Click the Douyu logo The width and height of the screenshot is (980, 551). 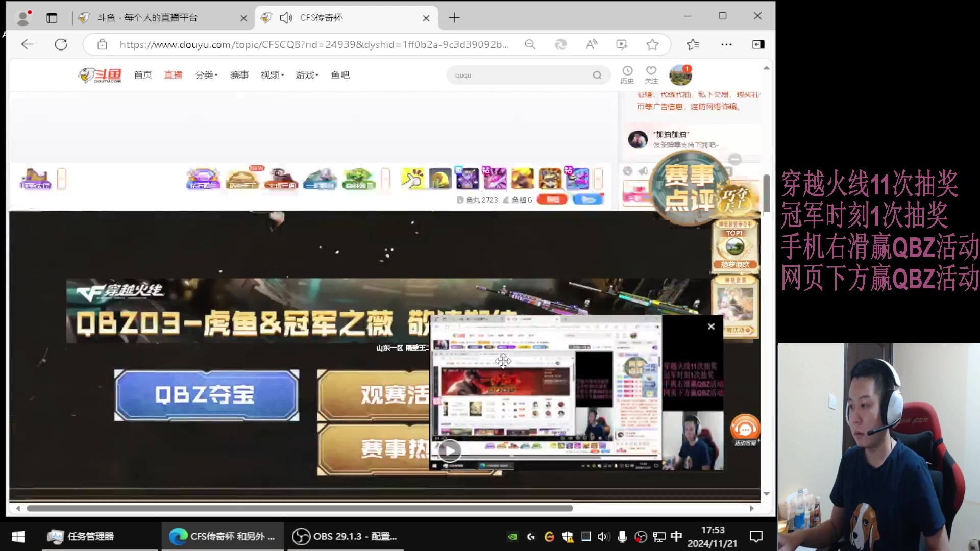pyautogui.click(x=100, y=75)
